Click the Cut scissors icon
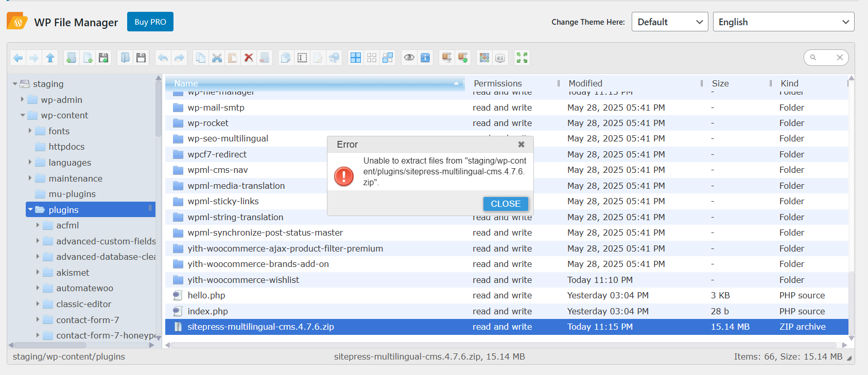 (x=217, y=58)
